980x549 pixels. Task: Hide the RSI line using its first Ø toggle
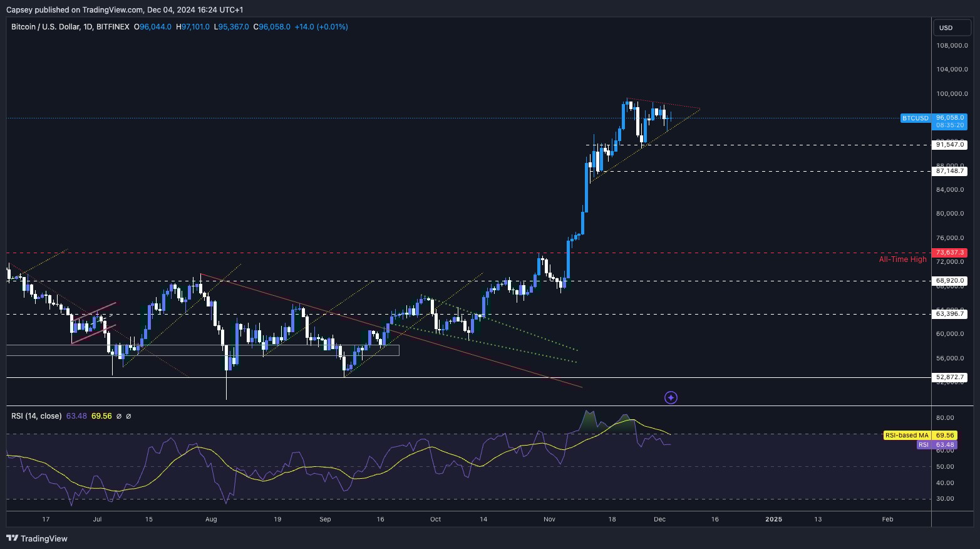[x=119, y=416]
